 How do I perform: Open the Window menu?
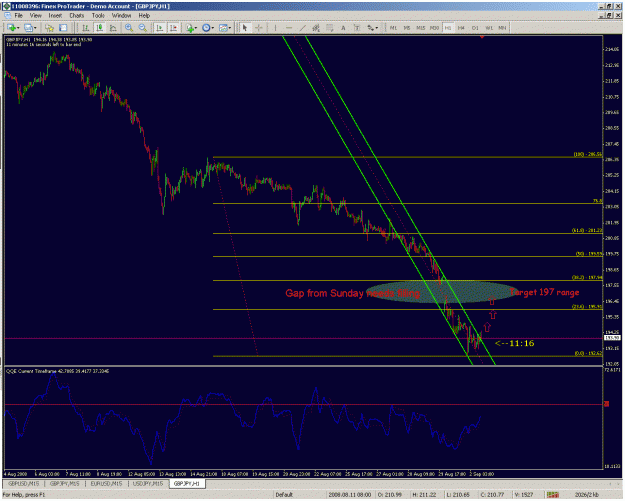click(121, 16)
